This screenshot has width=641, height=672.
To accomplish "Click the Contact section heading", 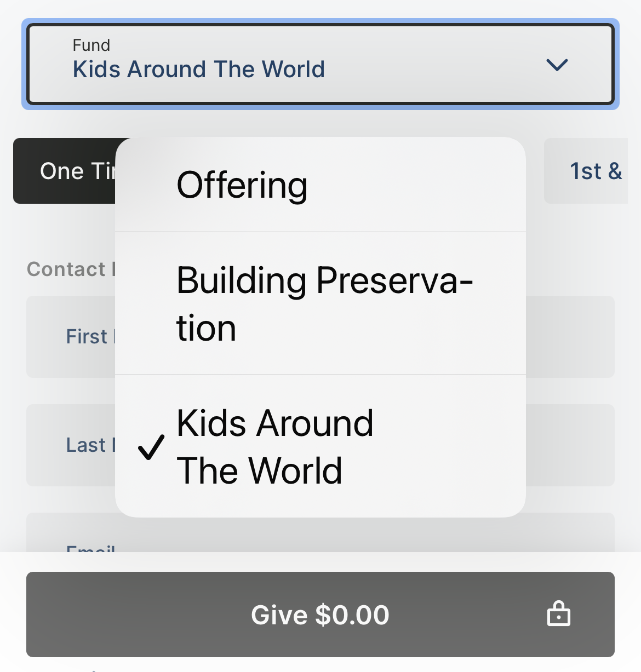I will [x=68, y=269].
